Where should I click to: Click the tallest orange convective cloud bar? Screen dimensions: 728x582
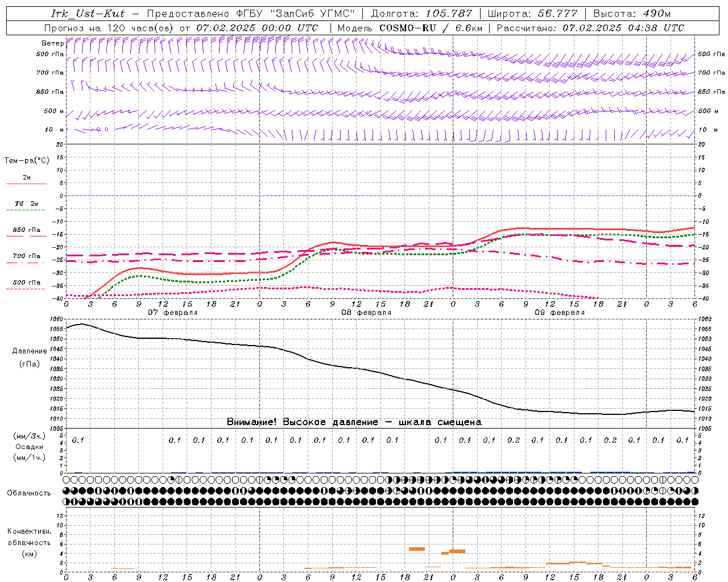click(x=417, y=549)
